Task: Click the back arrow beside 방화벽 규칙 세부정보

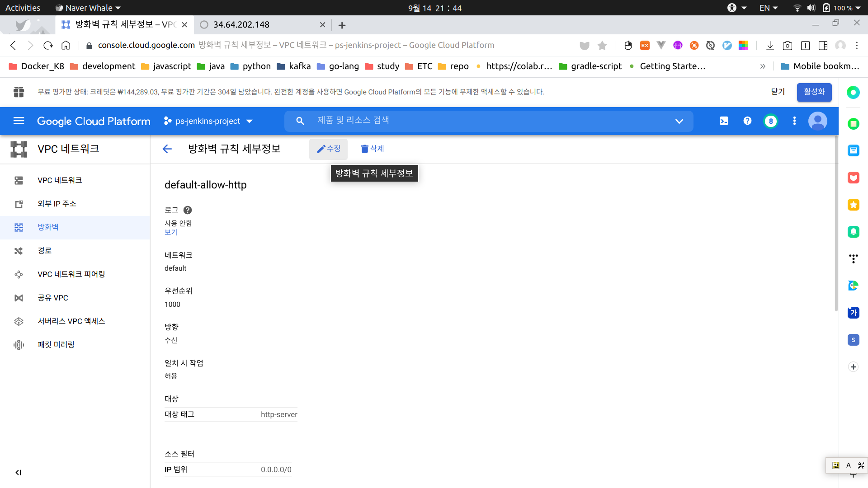Action: click(167, 149)
